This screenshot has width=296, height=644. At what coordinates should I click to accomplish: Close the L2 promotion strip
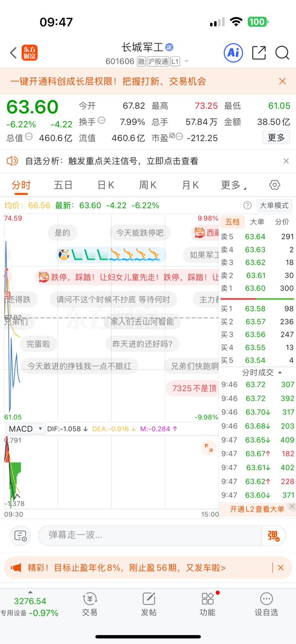[292, 507]
